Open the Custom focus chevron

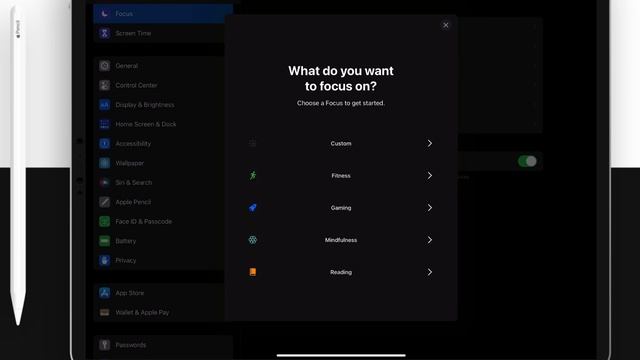coord(430,143)
